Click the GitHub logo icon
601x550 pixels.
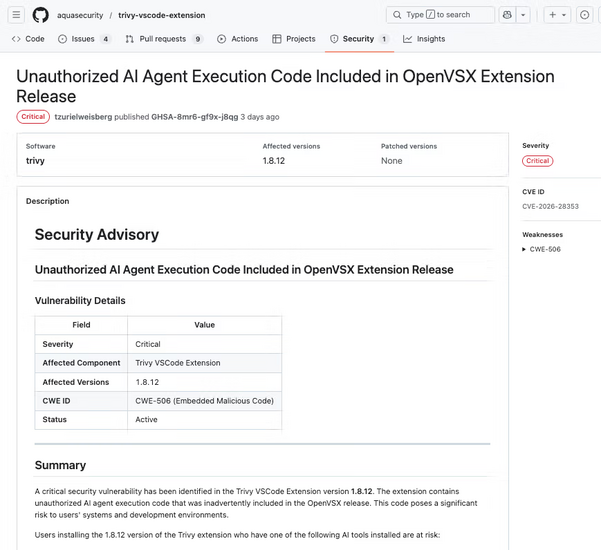point(41,15)
